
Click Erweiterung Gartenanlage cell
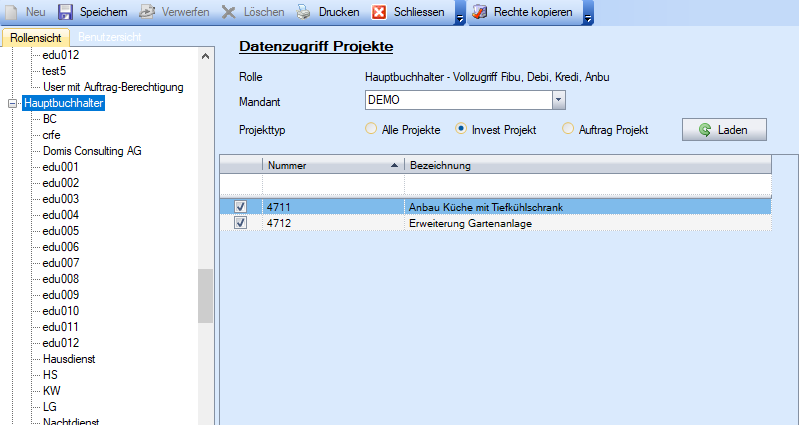[588, 223]
